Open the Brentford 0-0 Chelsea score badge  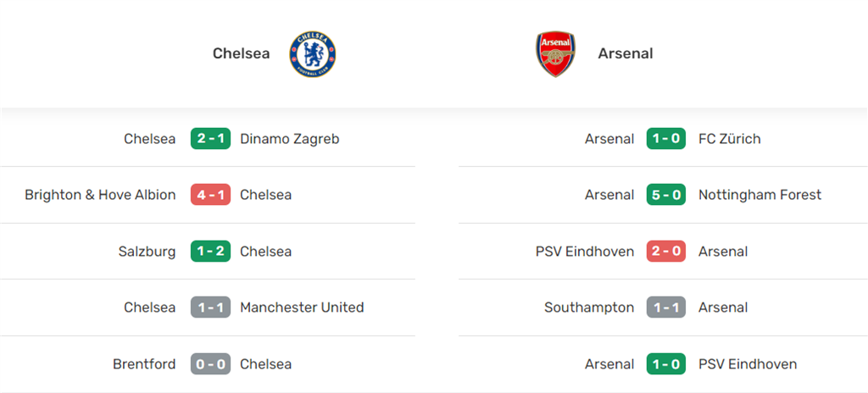pyautogui.click(x=210, y=364)
